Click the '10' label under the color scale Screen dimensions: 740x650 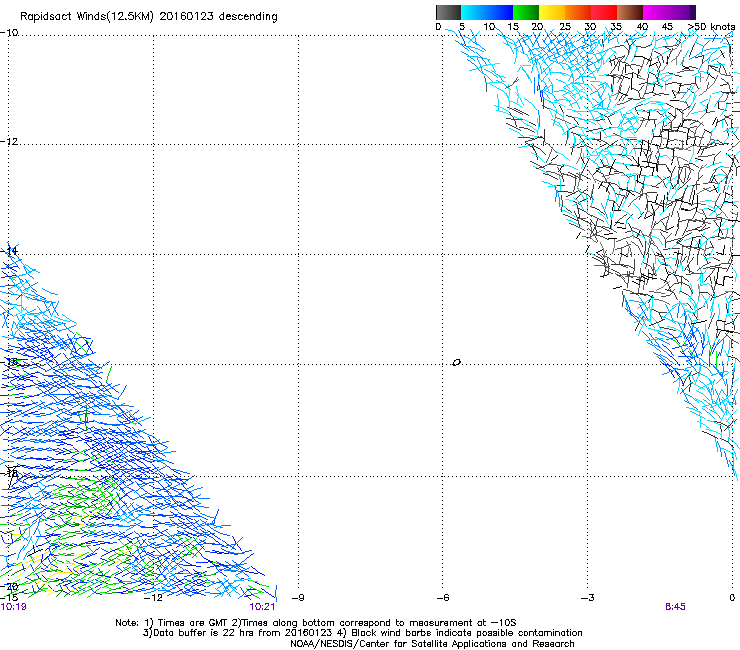489,27
